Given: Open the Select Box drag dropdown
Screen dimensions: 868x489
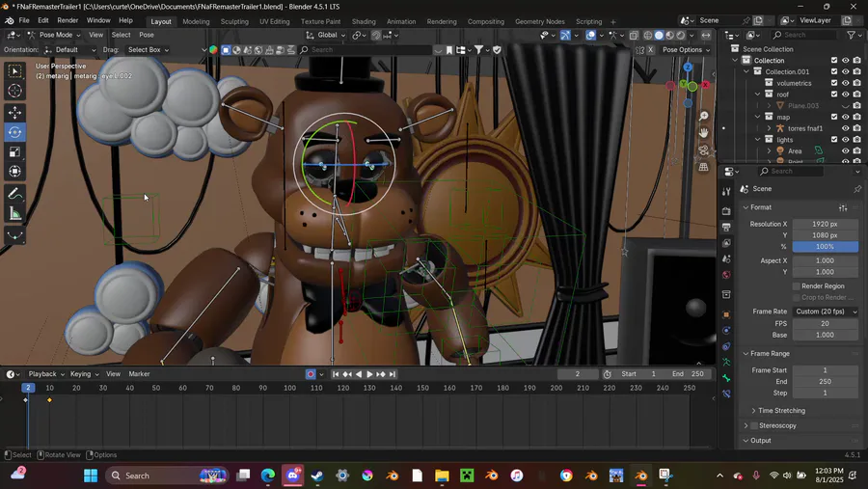Looking at the screenshot, I should [x=148, y=50].
